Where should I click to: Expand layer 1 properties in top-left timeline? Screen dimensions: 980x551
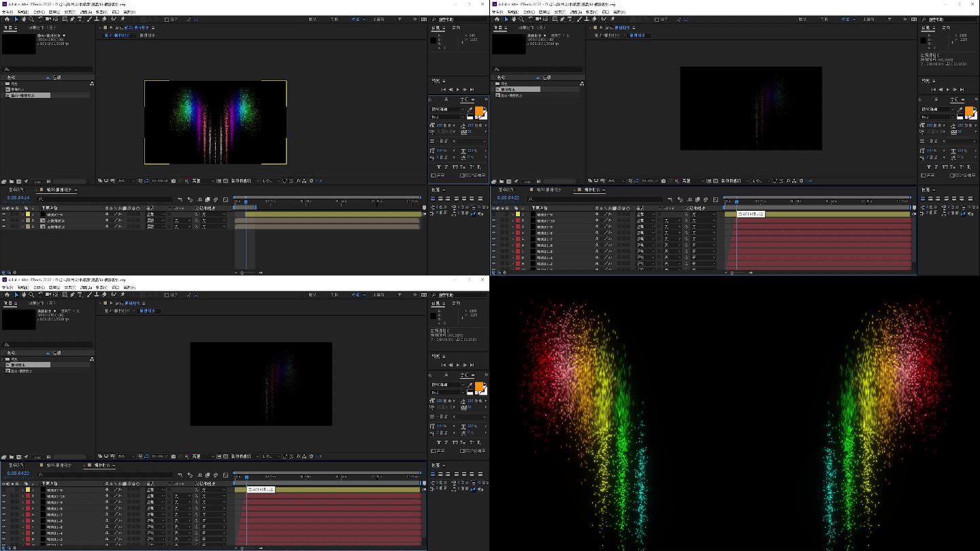pyautogui.click(x=23, y=214)
